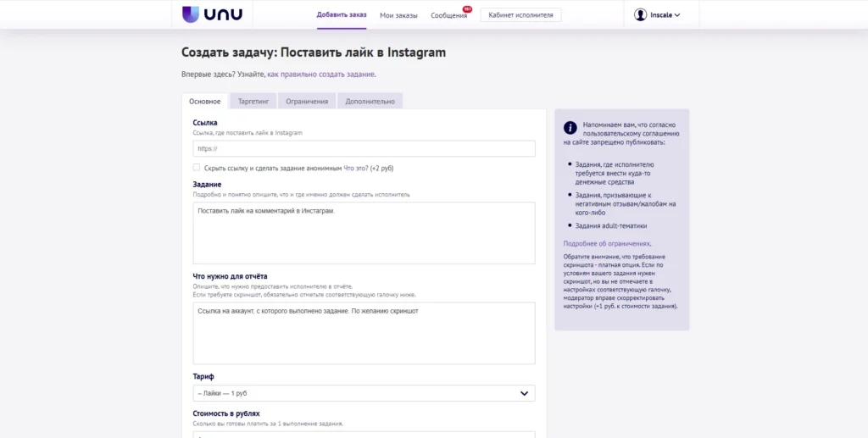868x438 pixels.
Task: Click the UNU logo
Action: pyautogui.click(x=212, y=14)
